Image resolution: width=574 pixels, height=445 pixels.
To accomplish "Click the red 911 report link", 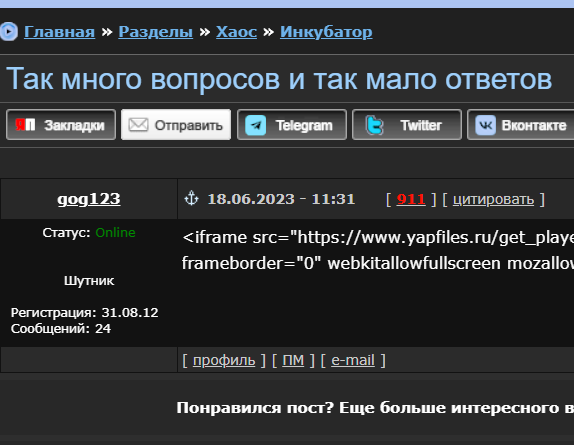I will (411, 199).
